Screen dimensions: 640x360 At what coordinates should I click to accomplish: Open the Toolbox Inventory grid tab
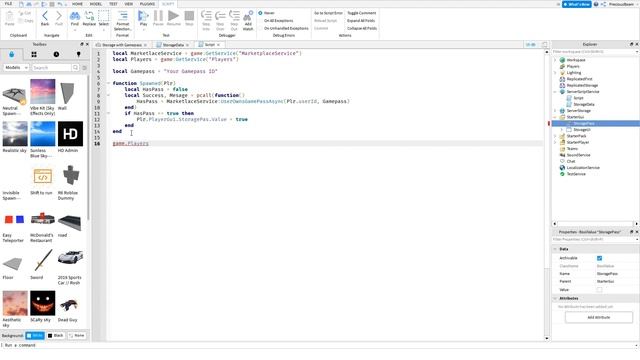[34, 54]
